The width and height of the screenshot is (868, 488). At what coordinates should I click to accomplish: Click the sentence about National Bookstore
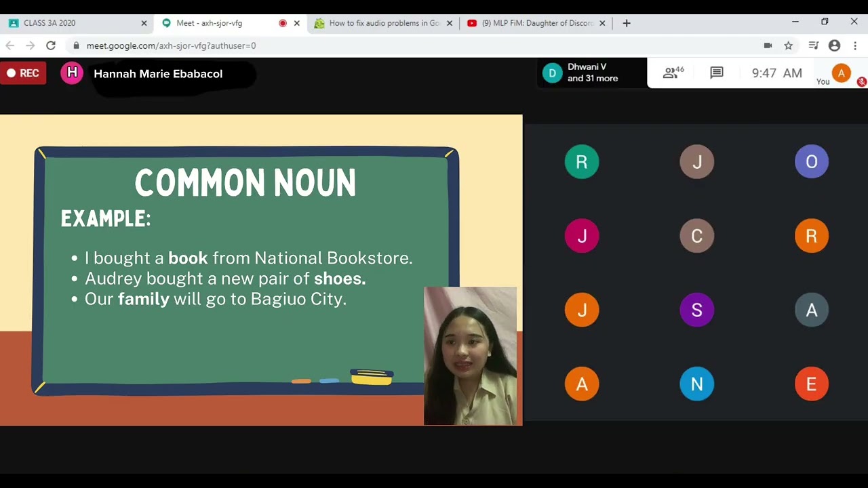coord(248,258)
